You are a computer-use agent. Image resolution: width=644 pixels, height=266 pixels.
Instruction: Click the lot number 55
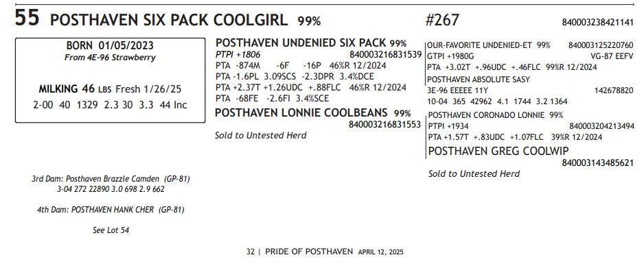coord(27,19)
